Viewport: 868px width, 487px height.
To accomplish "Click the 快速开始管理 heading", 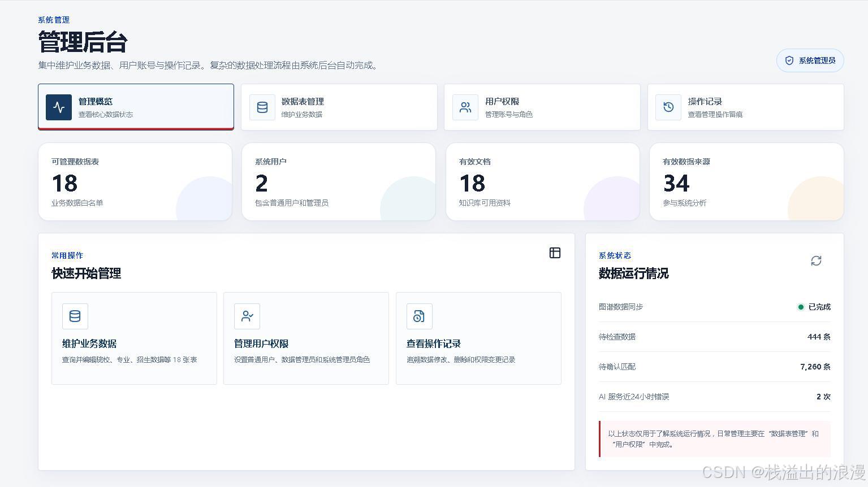I will click(x=86, y=273).
